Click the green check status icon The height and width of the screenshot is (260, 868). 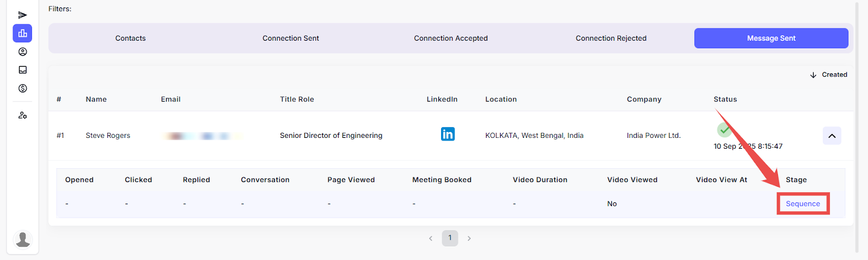click(724, 130)
